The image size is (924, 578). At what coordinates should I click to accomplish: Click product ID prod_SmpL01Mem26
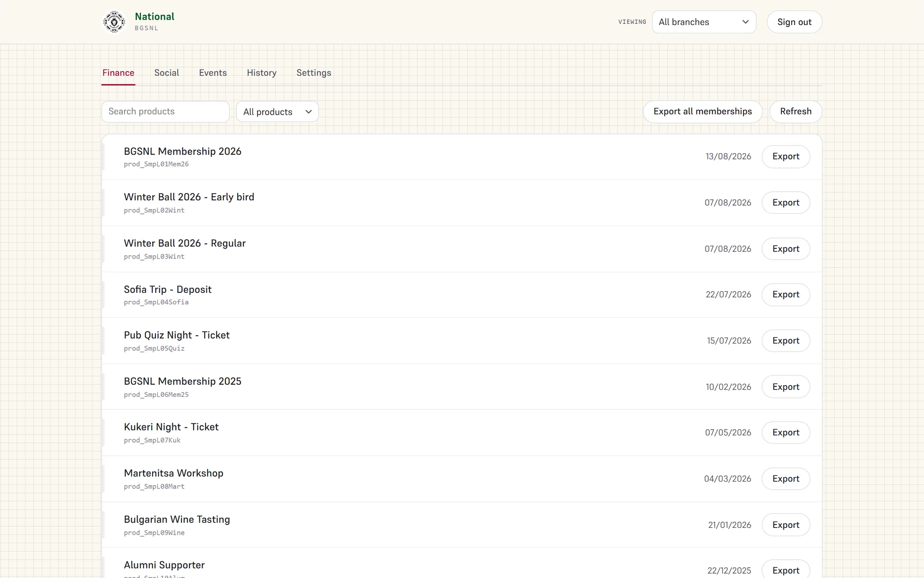tap(156, 164)
